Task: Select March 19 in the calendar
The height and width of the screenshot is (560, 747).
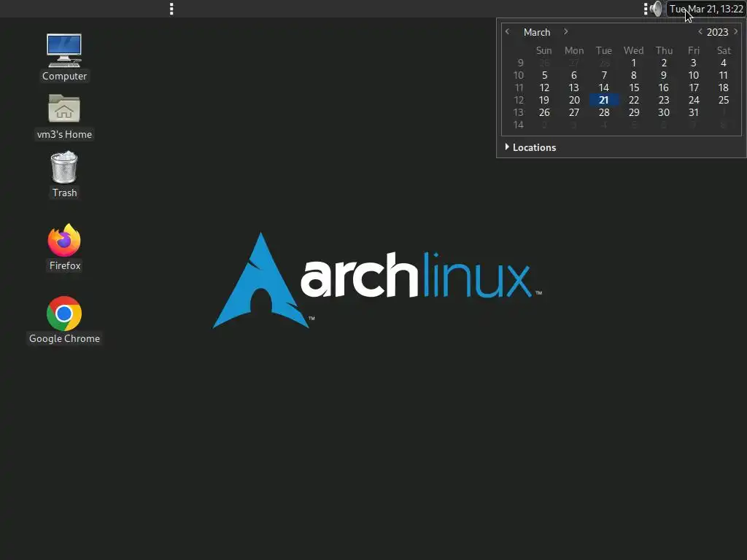Action: [x=544, y=100]
